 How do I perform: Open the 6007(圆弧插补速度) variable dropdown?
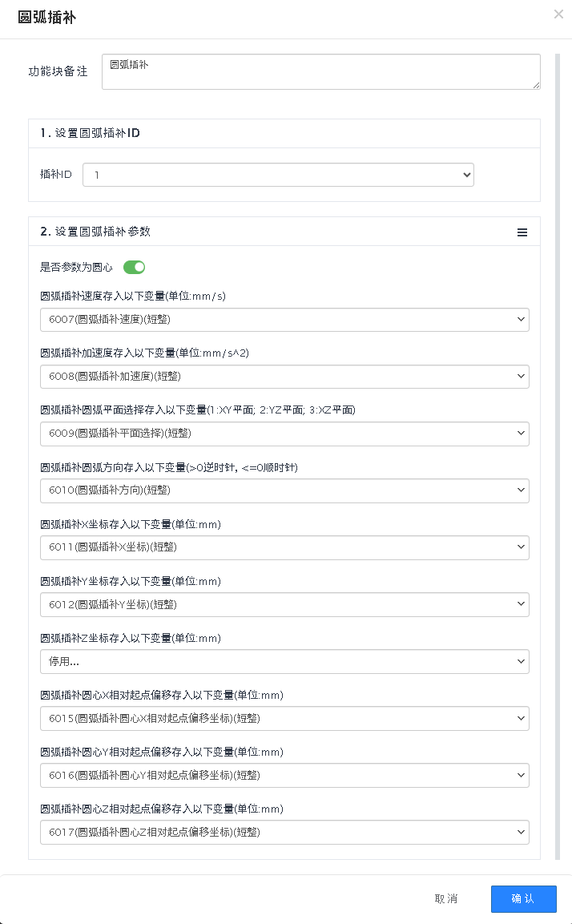coord(284,320)
